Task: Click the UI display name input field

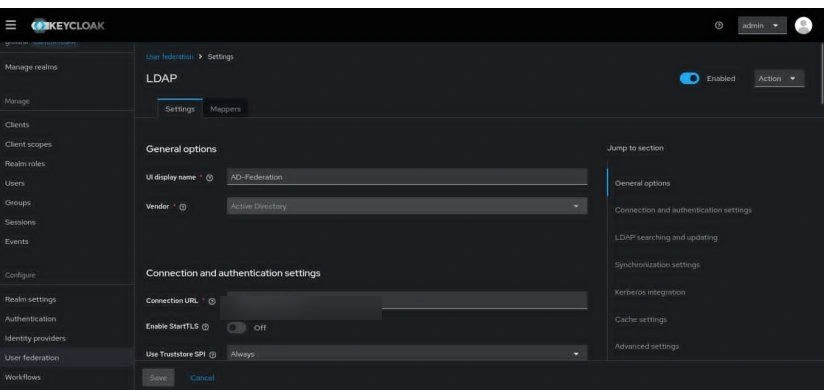Action: [x=407, y=177]
